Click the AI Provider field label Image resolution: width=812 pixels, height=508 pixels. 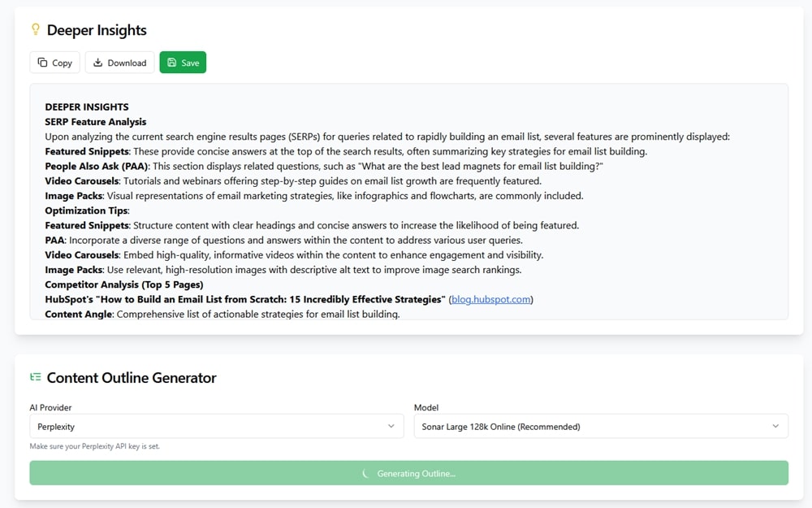click(x=50, y=407)
